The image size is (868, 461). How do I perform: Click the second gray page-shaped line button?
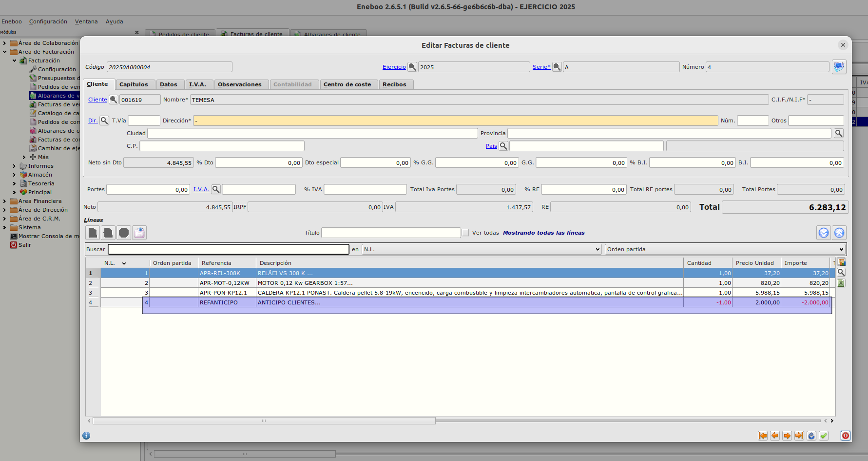coord(108,233)
